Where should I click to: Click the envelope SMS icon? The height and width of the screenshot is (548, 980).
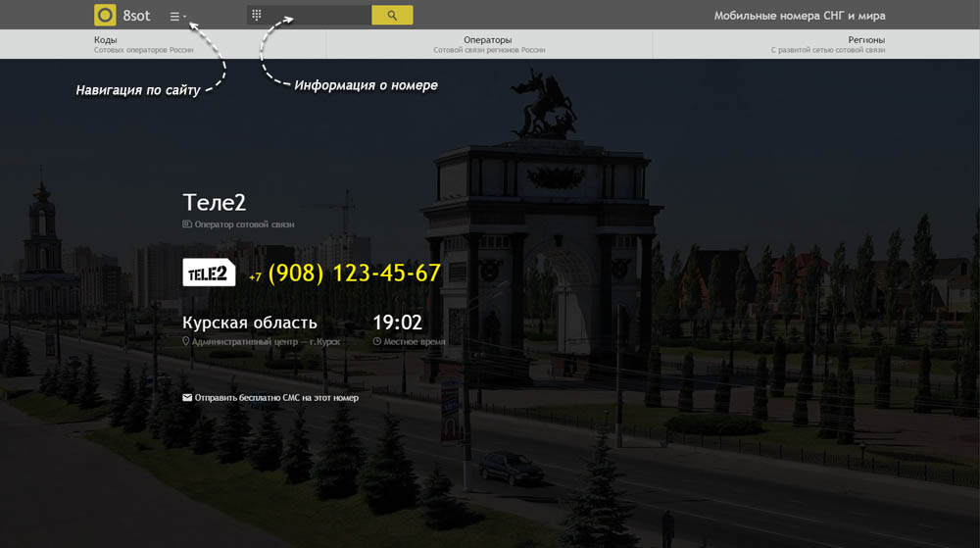coord(187,397)
